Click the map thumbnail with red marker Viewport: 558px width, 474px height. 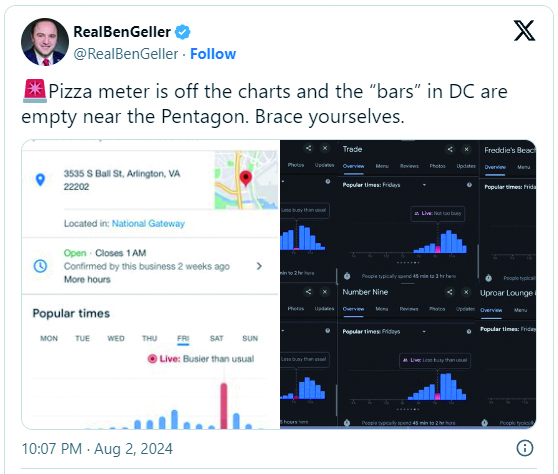tap(246, 180)
